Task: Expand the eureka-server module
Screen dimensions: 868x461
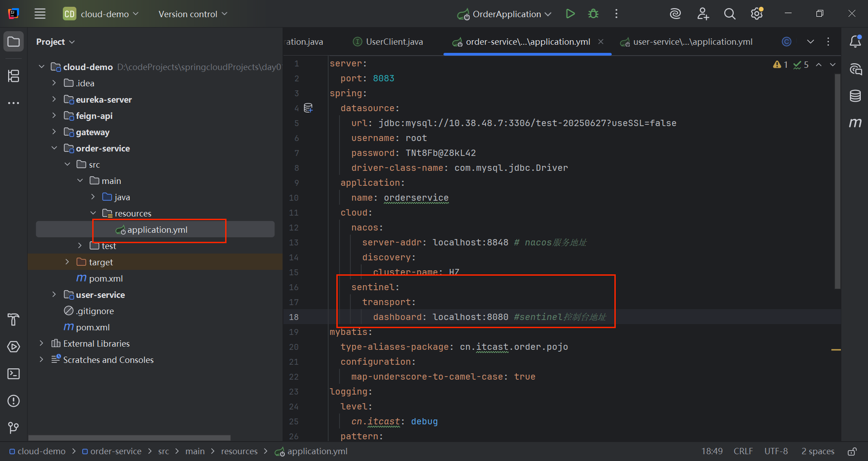Action: pyautogui.click(x=54, y=99)
